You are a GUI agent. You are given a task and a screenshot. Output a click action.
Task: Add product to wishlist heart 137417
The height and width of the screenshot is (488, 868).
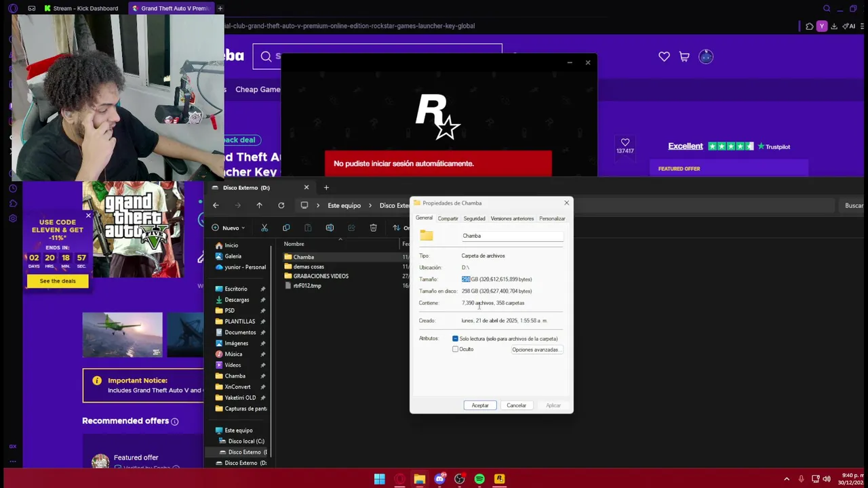(625, 142)
